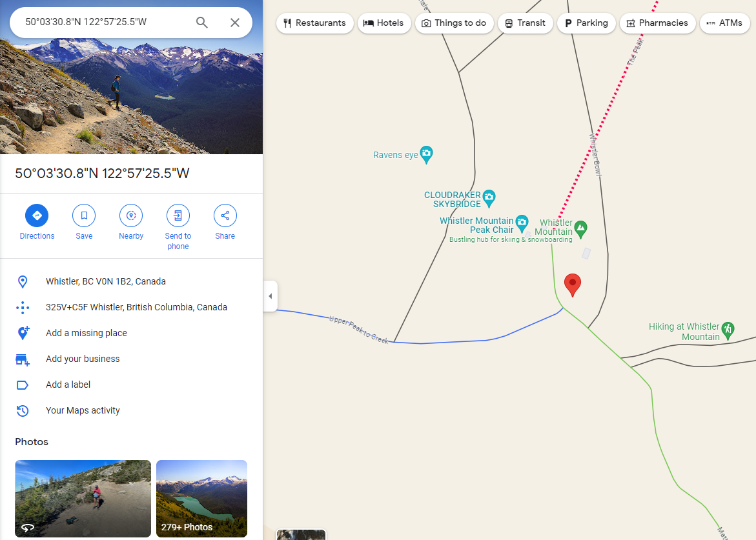Click the search magnifier icon
The image size is (756, 540).
pyautogui.click(x=201, y=22)
